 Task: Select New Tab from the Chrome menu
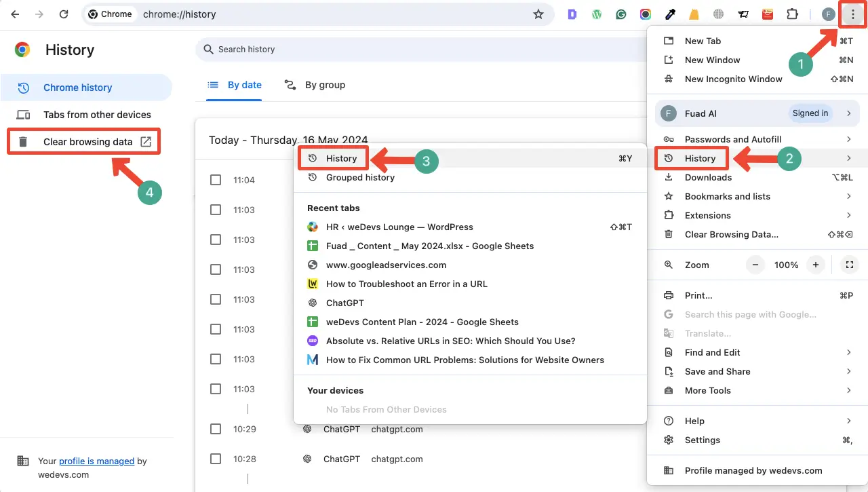(x=757, y=41)
